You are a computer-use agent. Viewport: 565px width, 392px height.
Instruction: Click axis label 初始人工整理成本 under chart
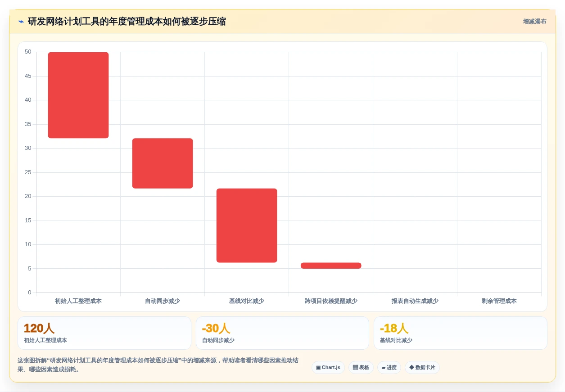pyautogui.click(x=78, y=301)
